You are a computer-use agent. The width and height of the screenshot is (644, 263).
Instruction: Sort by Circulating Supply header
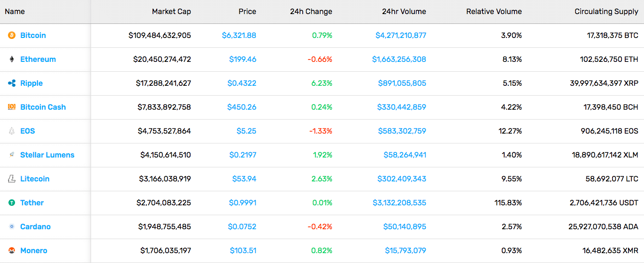pyautogui.click(x=606, y=11)
